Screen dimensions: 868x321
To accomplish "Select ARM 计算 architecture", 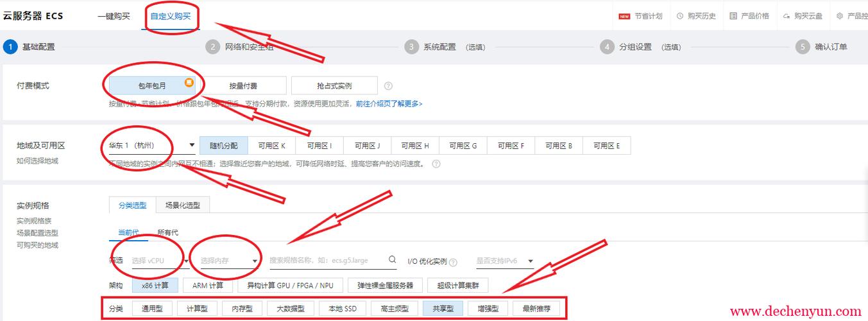I will [x=208, y=285].
